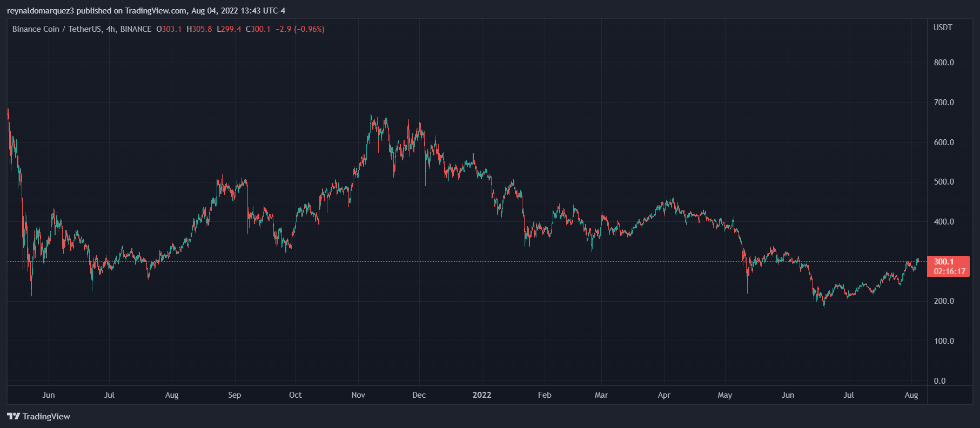Click the 0.0 label on the price scale

[940, 381]
